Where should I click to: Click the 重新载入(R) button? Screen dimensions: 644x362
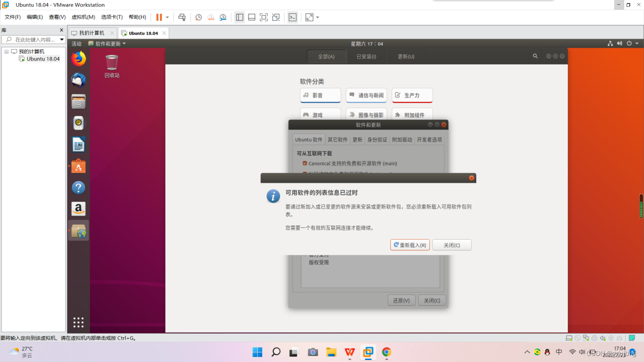pos(410,245)
